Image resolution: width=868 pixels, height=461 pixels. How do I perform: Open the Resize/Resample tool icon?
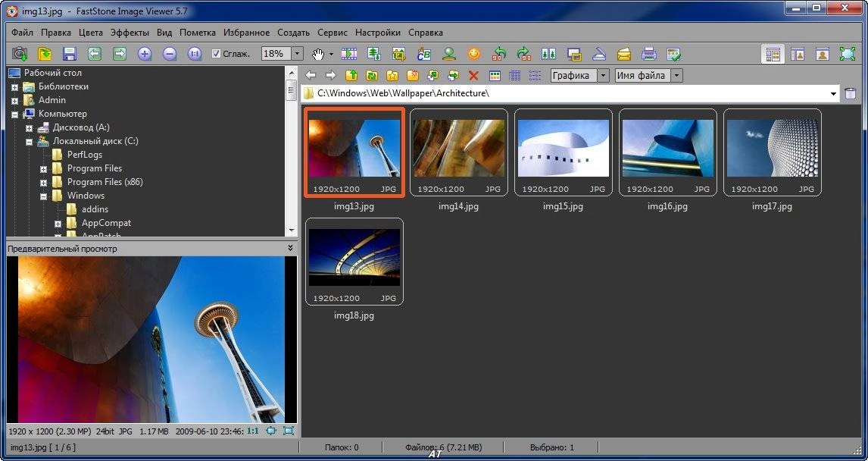coord(374,54)
